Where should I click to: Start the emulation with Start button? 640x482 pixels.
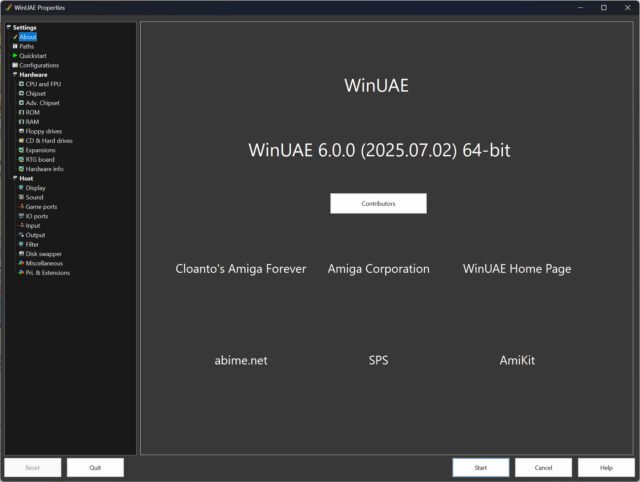(481, 468)
